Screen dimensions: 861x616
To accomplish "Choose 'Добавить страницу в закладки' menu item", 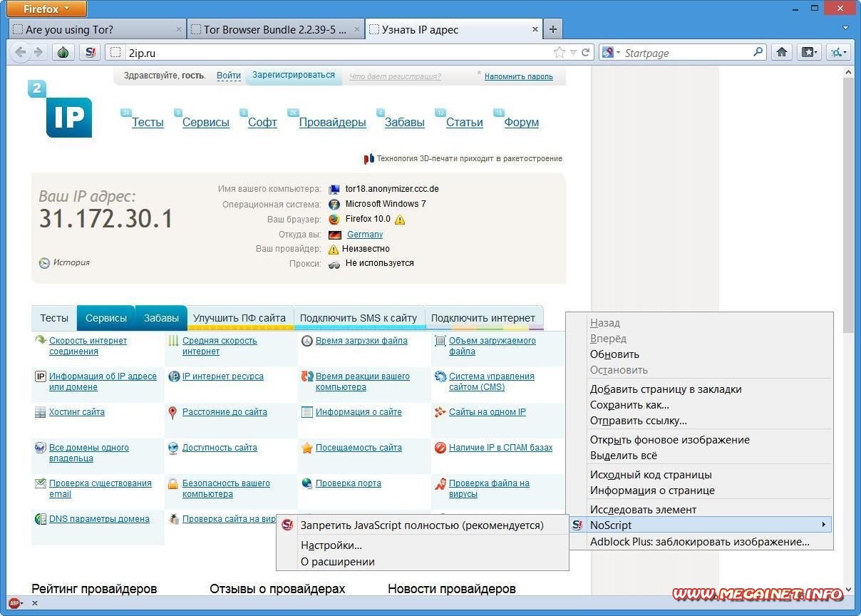I will point(666,389).
